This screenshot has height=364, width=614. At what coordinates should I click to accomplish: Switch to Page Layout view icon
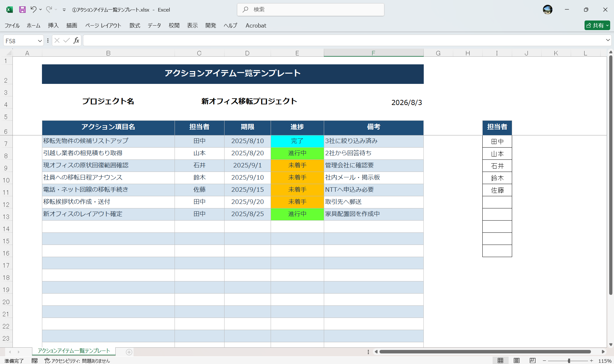pos(516,360)
